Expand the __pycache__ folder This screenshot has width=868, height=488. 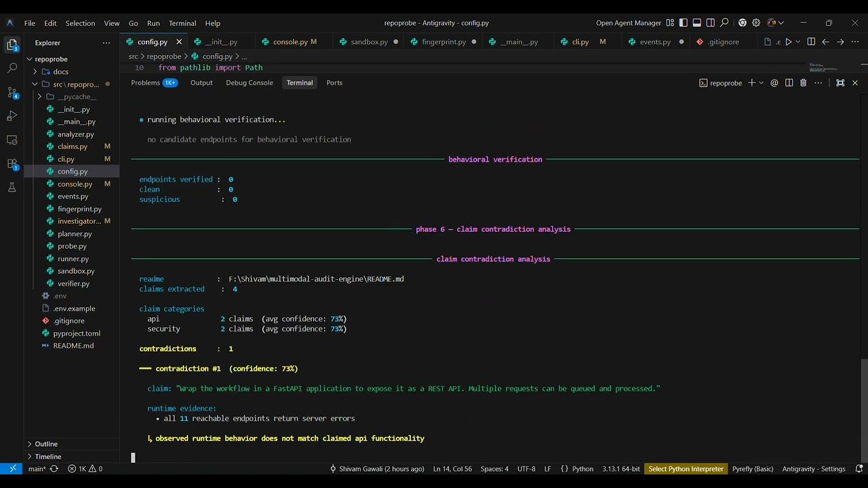coord(71,97)
